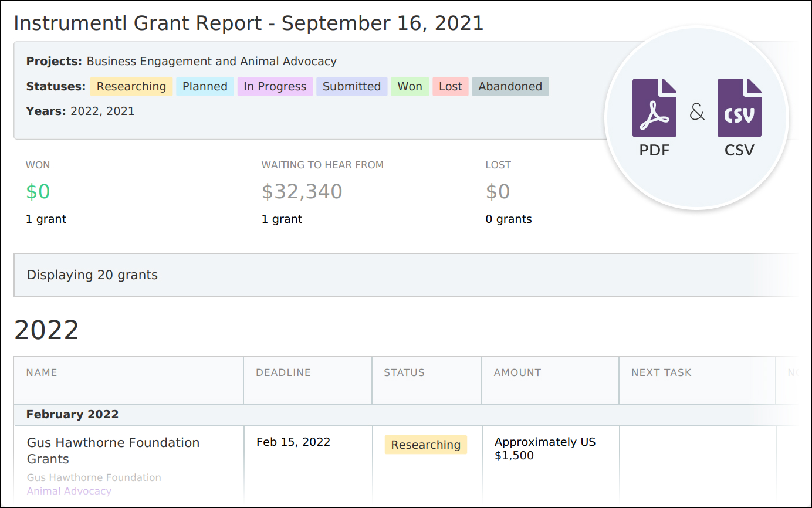The height and width of the screenshot is (508, 812).
Task: Click the 2022 year heading
Action: click(x=46, y=330)
